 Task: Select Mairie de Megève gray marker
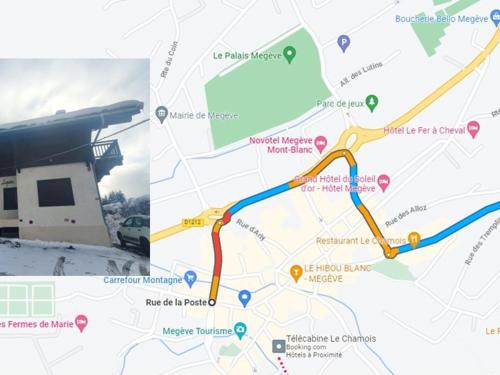tap(162, 115)
